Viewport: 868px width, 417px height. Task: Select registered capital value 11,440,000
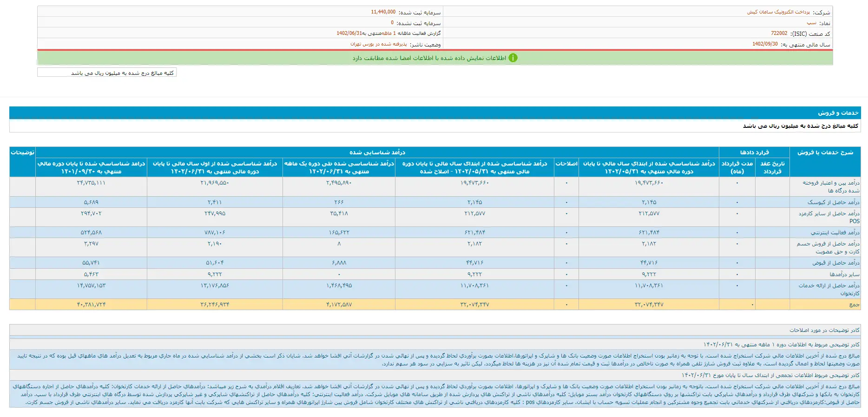[x=383, y=12]
